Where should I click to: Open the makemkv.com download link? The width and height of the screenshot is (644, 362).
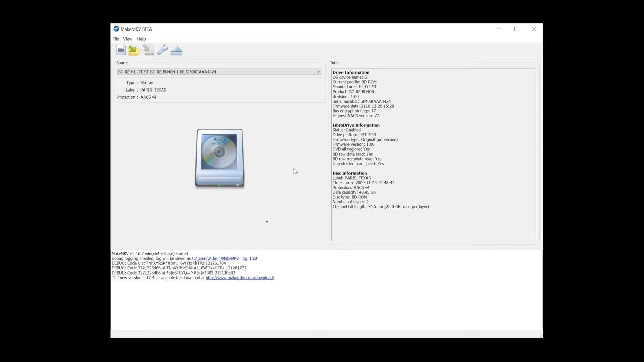pyautogui.click(x=240, y=278)
